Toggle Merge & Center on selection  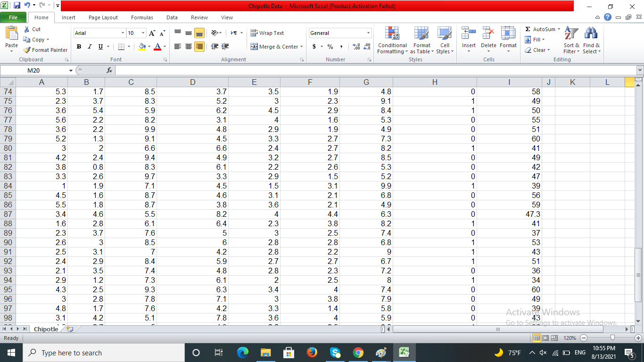click(x=275, y=47)
